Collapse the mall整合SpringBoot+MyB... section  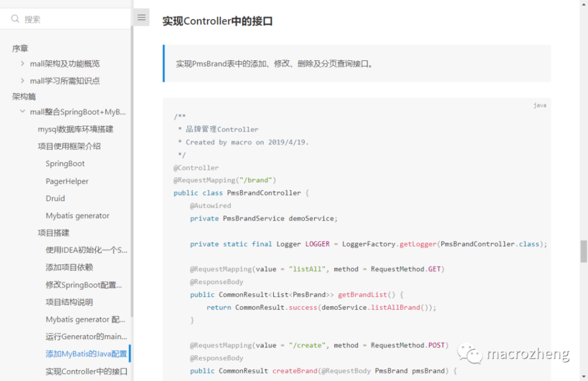coord(22,112)
